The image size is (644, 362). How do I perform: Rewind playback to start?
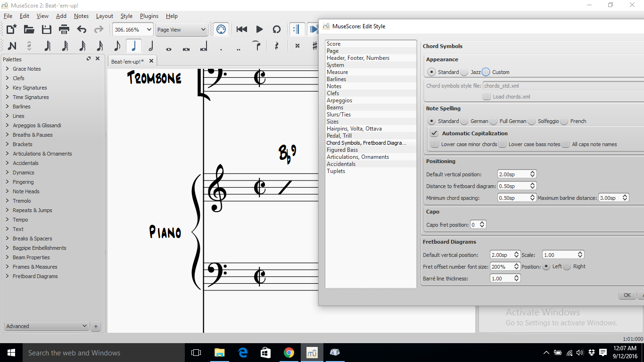coord(242,29)
